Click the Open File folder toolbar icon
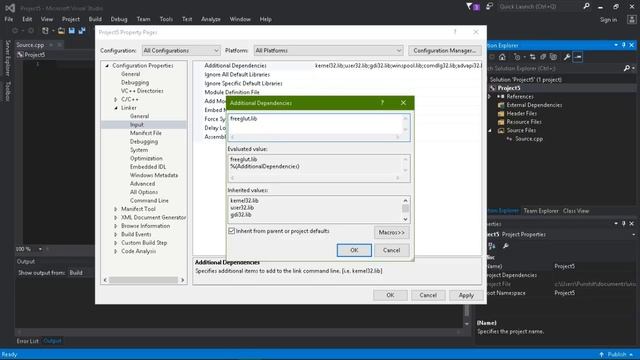The height and width of the screenshot is (360, 640). 61,31
